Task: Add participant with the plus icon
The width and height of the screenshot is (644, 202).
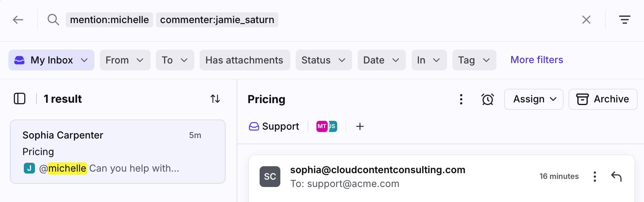Action: point(360,127)
